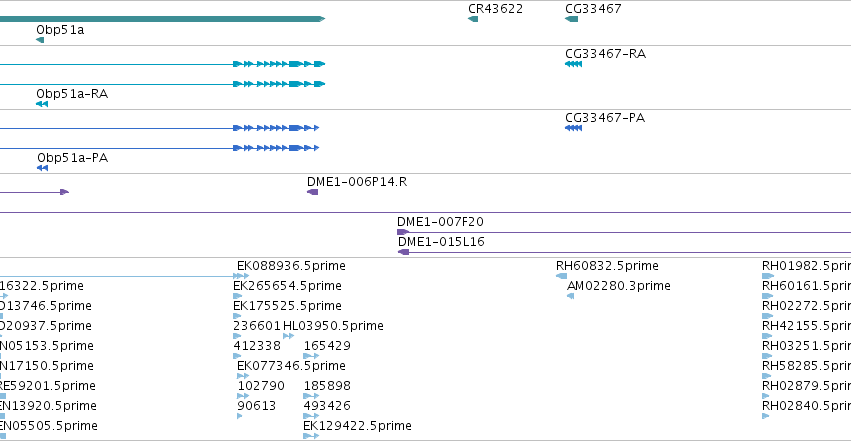Click the light blue glyph under RH60832.5prime
Viewport: 851px width, 441px height.
561,276
